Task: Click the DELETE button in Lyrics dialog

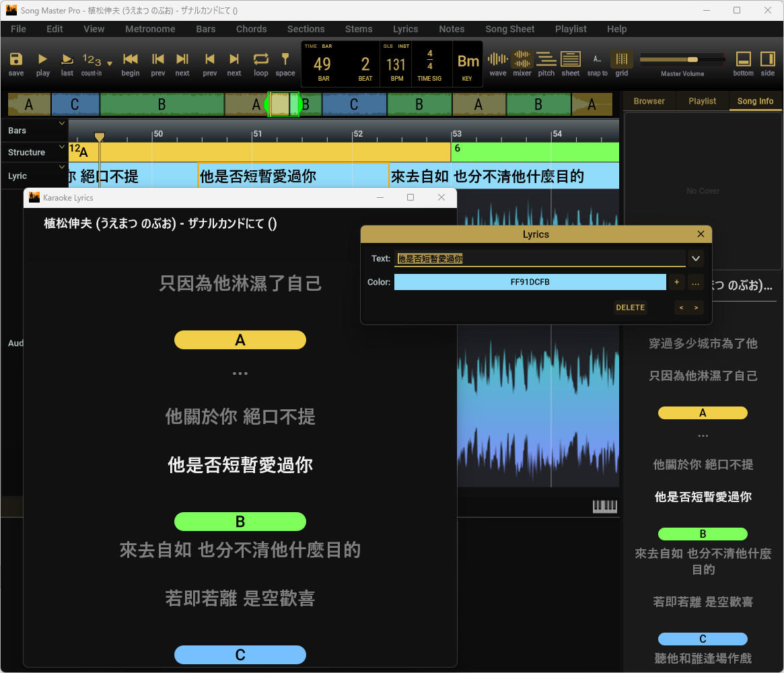Action: point(630,308)
